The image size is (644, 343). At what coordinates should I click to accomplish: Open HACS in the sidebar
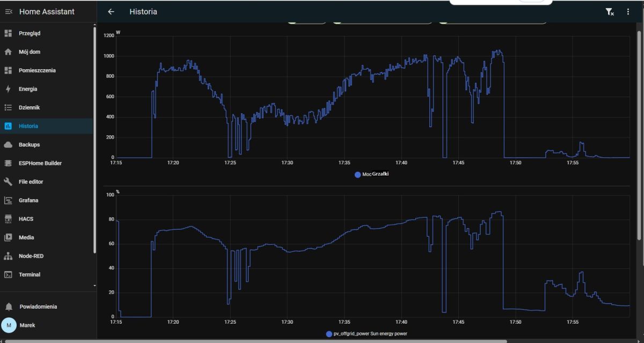pos(47,219)
